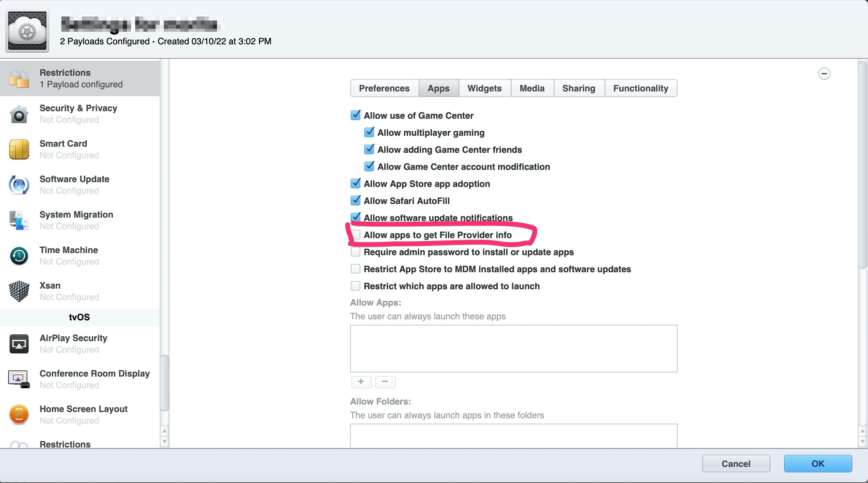Click the Software Update globe icon
Screen dimensions: 868x483
click(x=19, y=185)
